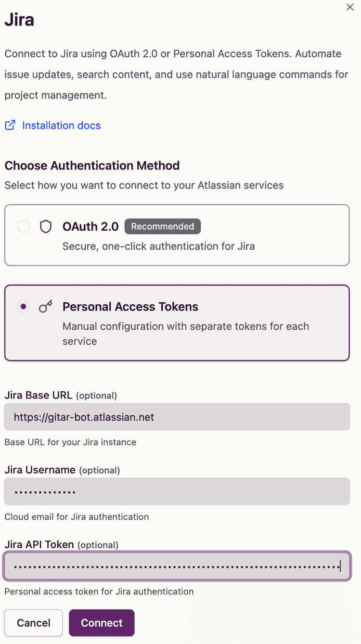
Task: Click the OAuth 2.0 option title
Action: click(x=90, y=227)
